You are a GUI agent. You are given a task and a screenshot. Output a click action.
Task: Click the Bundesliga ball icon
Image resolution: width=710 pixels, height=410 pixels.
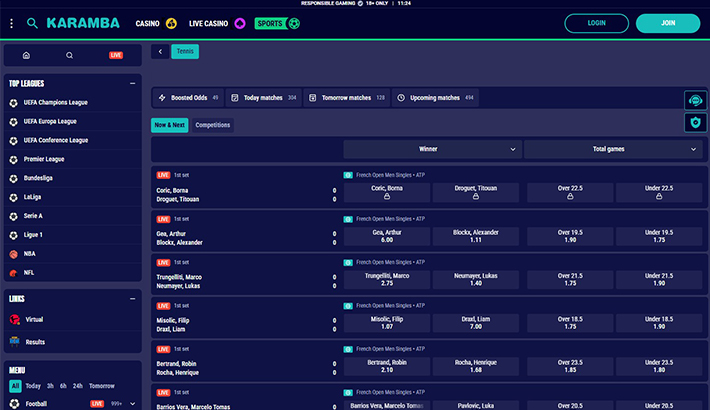(x=14, y=178)
